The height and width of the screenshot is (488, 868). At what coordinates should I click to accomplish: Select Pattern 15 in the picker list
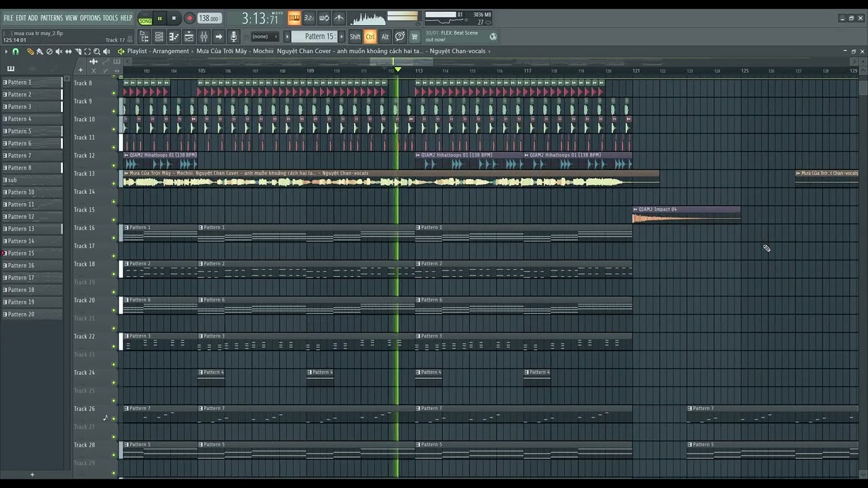32,253
